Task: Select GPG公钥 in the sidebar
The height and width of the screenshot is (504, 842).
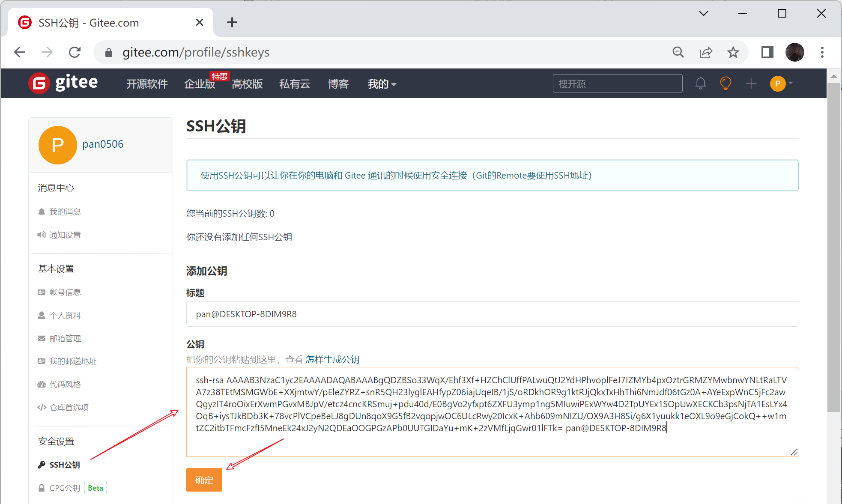Action: click(65, 488)
